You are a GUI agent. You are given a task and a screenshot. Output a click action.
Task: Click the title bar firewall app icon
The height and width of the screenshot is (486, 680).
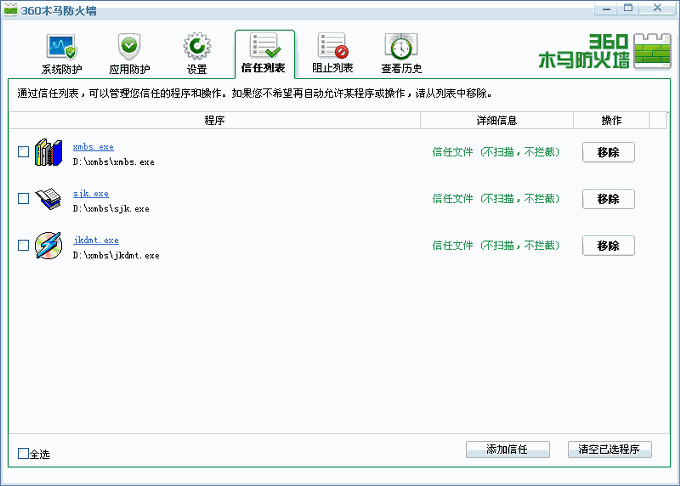(x=10, y=9)
